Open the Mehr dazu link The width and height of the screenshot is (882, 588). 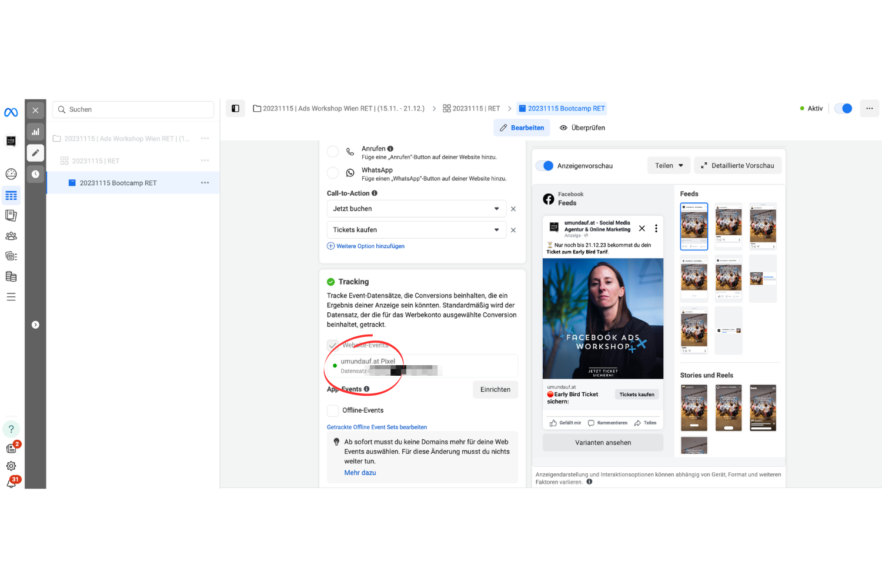[360, 473]
